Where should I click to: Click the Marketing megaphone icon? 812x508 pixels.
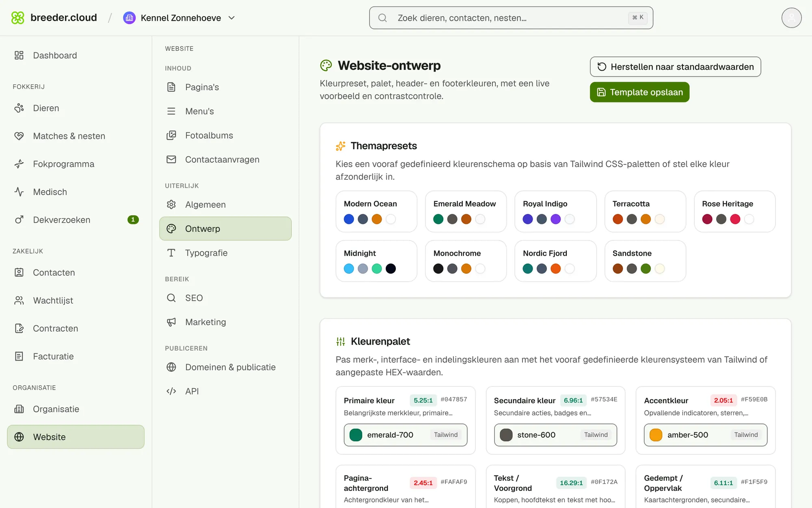tap(171, 322)
